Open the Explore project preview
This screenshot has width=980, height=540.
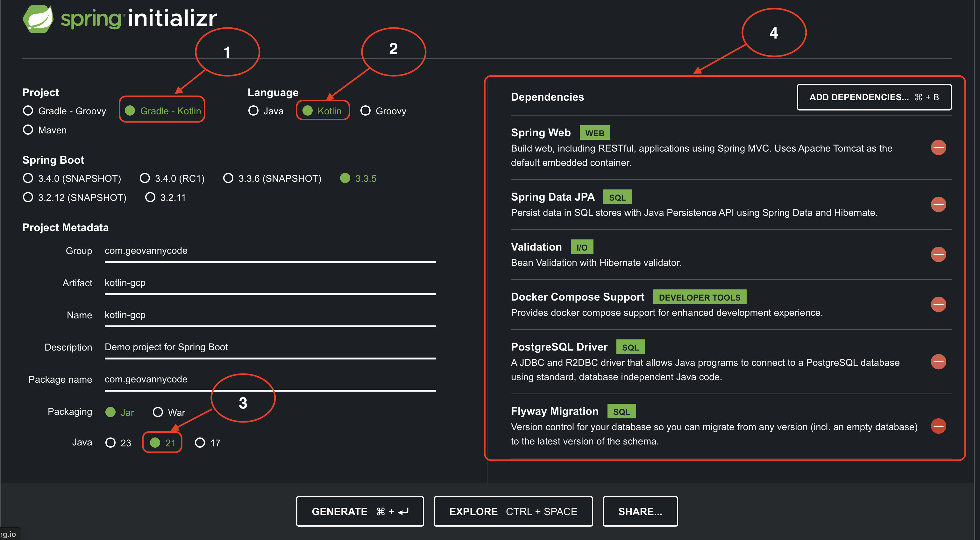click(513, 511)
